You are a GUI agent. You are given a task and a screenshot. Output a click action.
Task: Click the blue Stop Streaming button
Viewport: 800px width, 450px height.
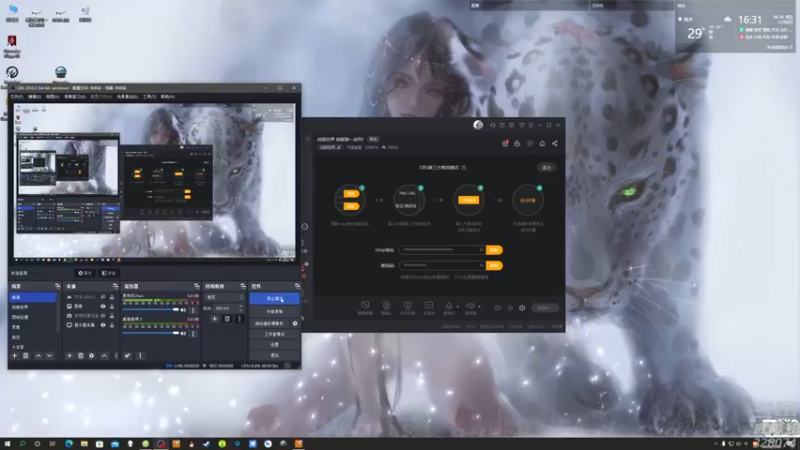pos(274,298)
